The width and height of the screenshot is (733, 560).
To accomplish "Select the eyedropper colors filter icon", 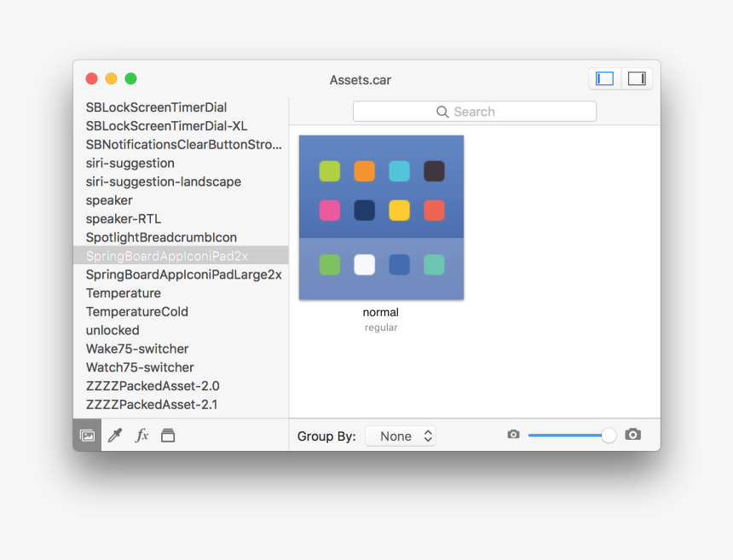I will point(115,435).
